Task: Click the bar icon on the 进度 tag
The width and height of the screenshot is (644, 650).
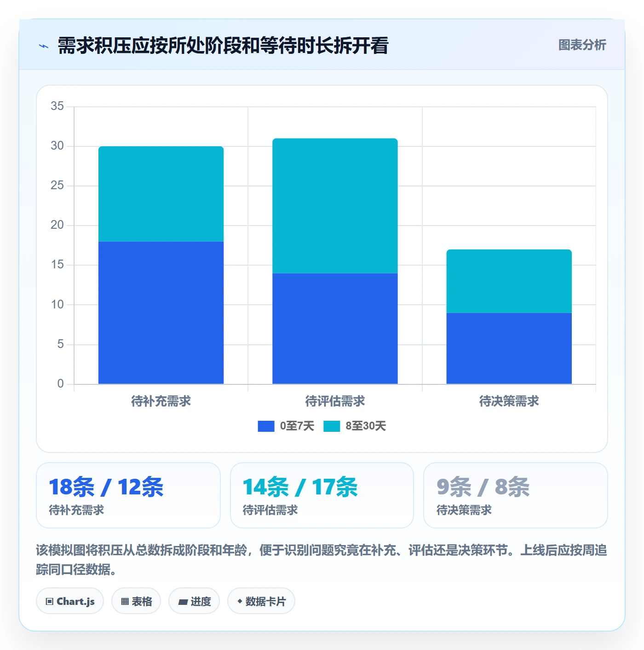Action: click(183, 602)
